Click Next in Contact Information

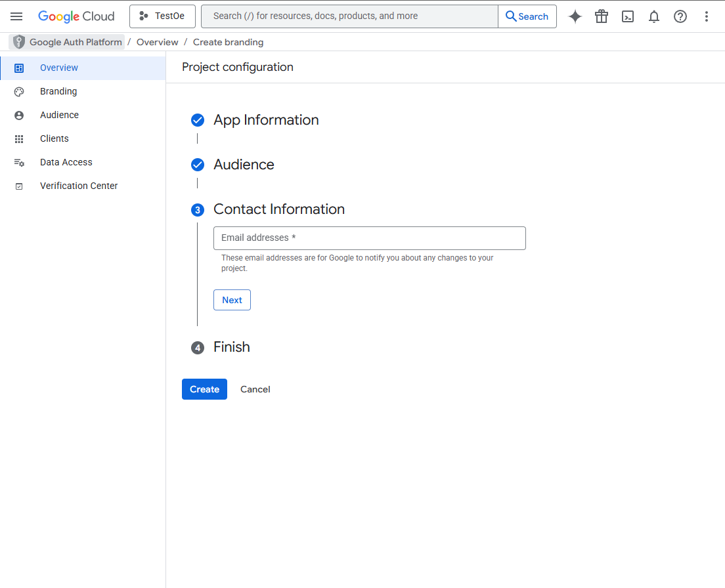click(232, 301)
